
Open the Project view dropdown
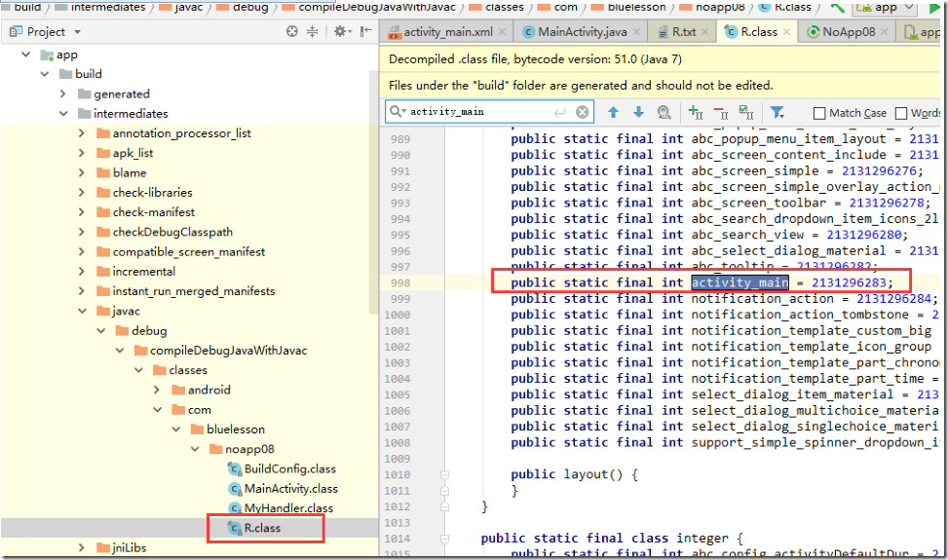click(77, 32)
